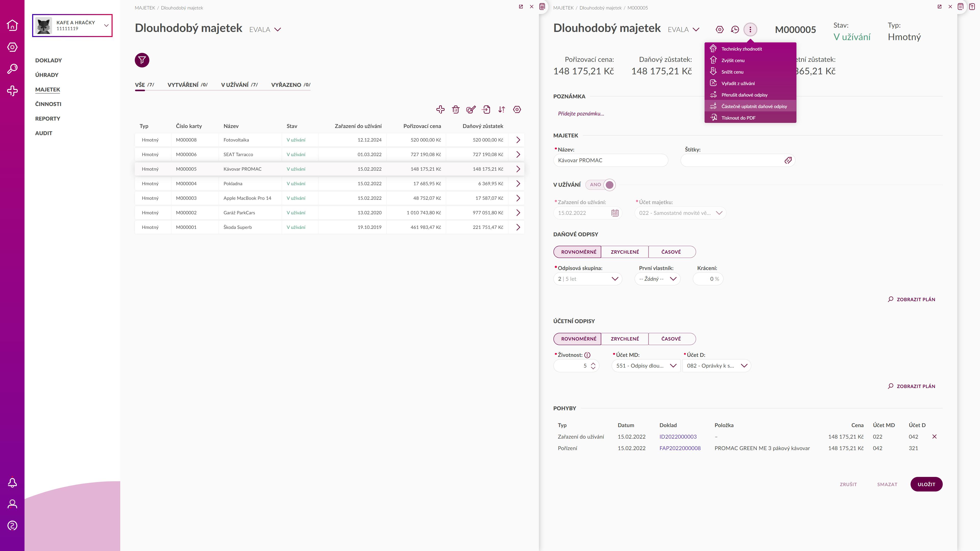Open the Účet D dropdown
The image size is (980, 551).
tap(717, 366)
